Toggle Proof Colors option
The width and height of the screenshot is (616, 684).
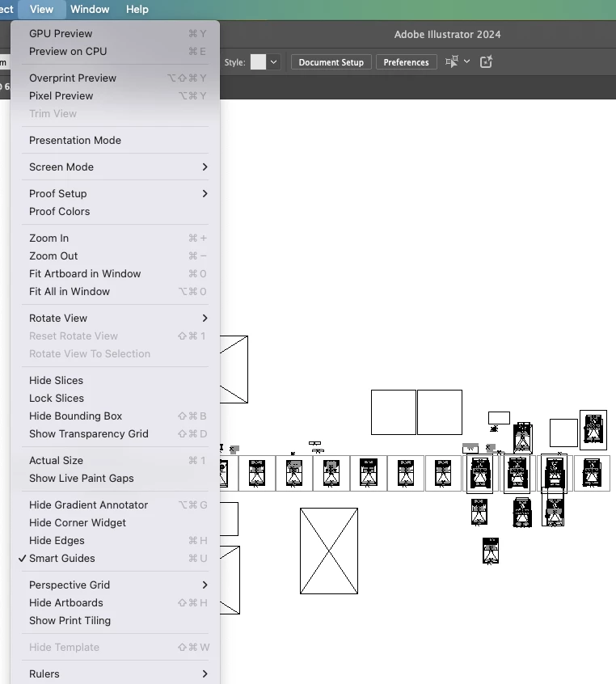click(x=115, y=212)
